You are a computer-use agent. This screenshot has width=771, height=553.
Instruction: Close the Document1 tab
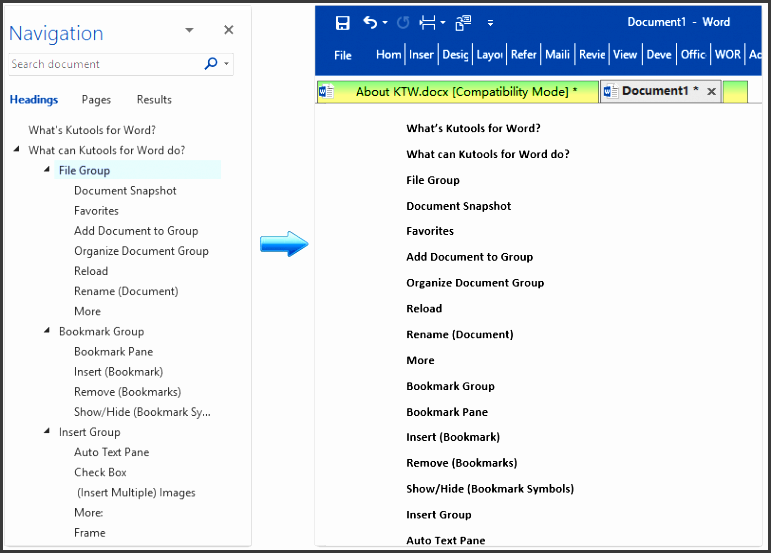click(x=712, y=92)
